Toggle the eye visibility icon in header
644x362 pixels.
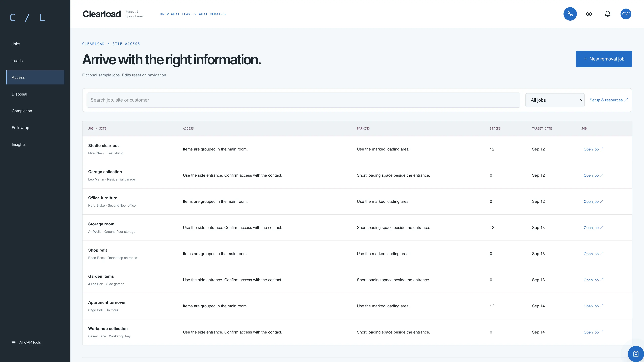click(589, 14)
